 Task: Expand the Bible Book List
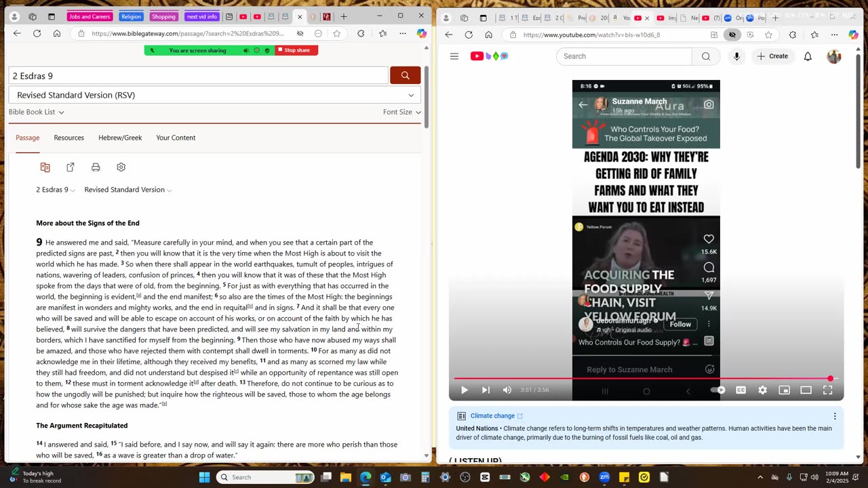tap(37, 112)
